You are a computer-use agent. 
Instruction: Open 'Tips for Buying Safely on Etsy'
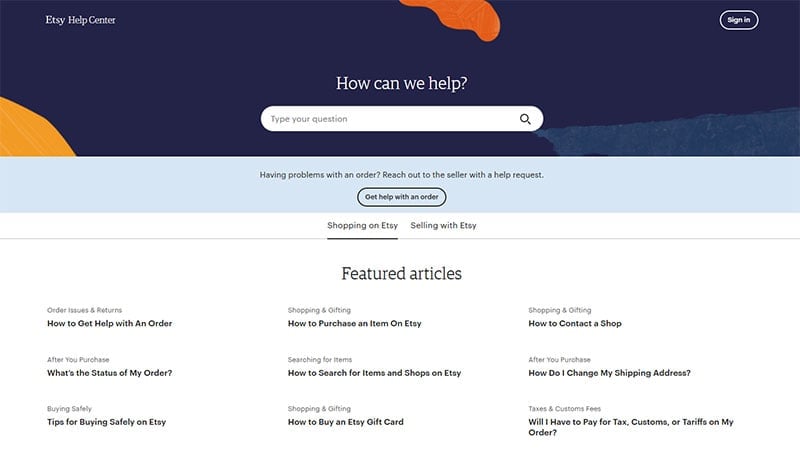[x=106, y=422]
